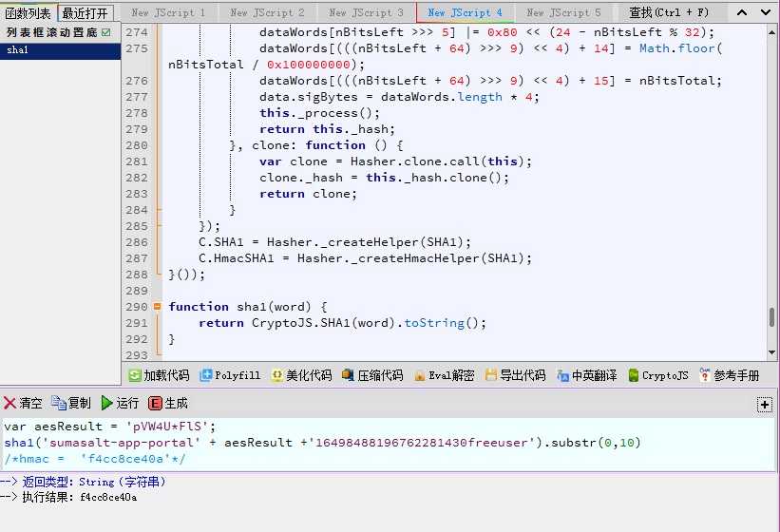780x532 pixels.
Task: Click the 导出代码 export save icon
Action: (491, 375)
